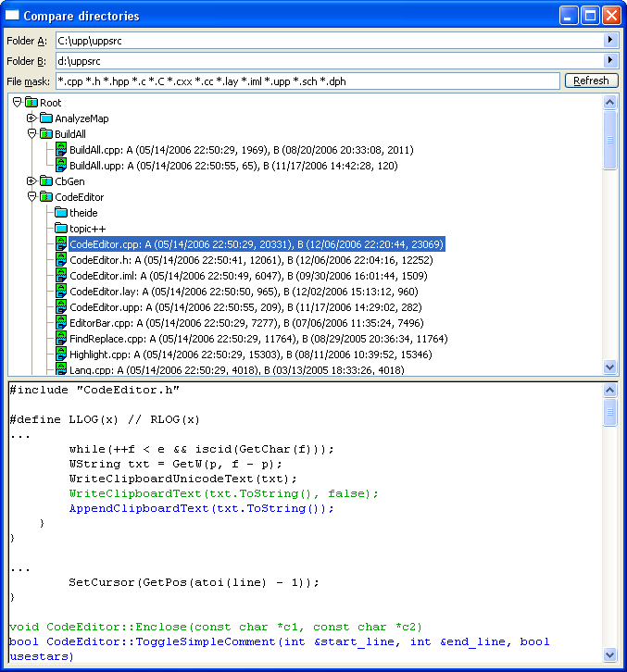Click the theide folder icon
Screen dimensions: 627x672
tap(61, 213)
